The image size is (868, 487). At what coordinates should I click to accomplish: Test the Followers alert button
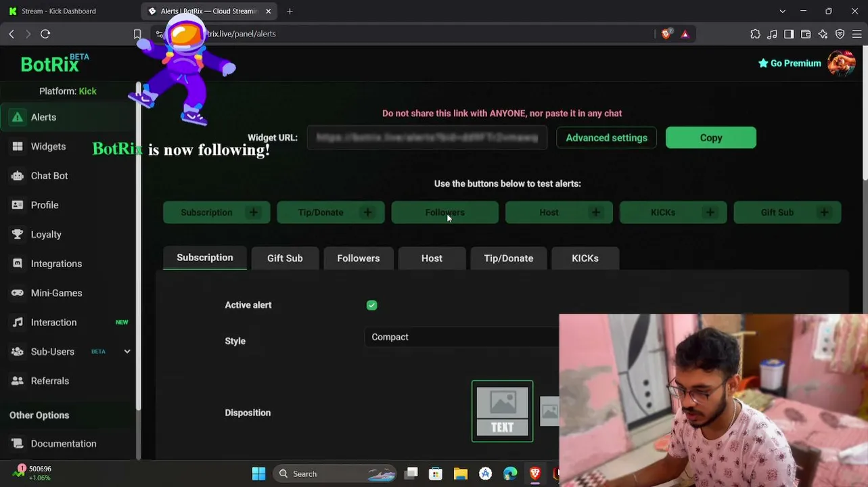(445, 212)
